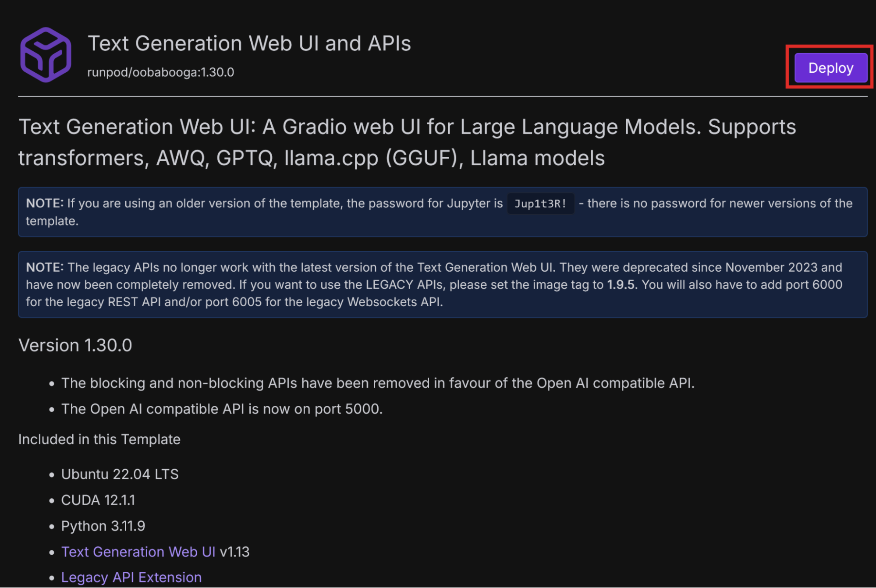Click the bullet about blocking and non-blocking APIs
The height and width of the screenshot is (588, 876).
pos(378,383)
